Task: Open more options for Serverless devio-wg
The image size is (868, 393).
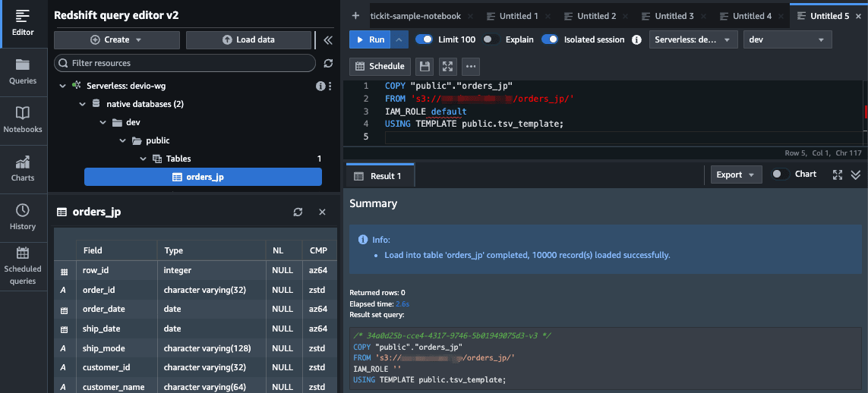Action: click(330, 86)
